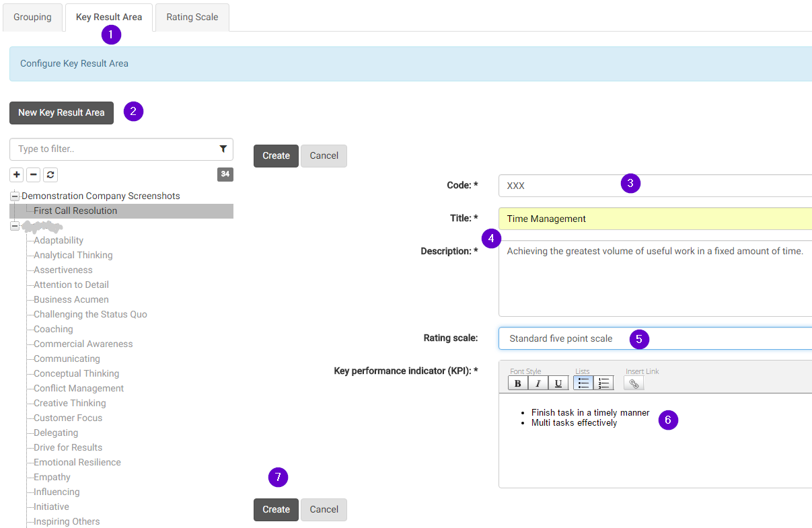
Task: Click Demonstration Company Screenshots label
Action: [x=101, y=196]
